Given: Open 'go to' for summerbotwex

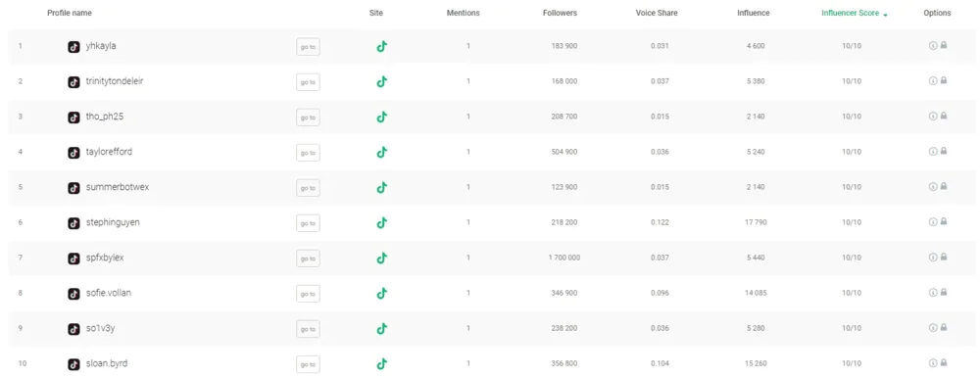Looking at the screenshot, I should point(308,188).
